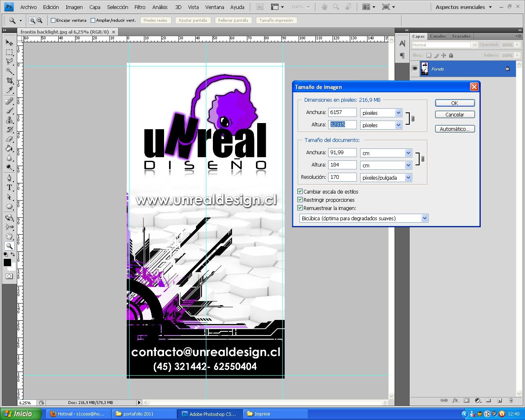Open pixel height unit dropdown

click(x=398, y=125)
